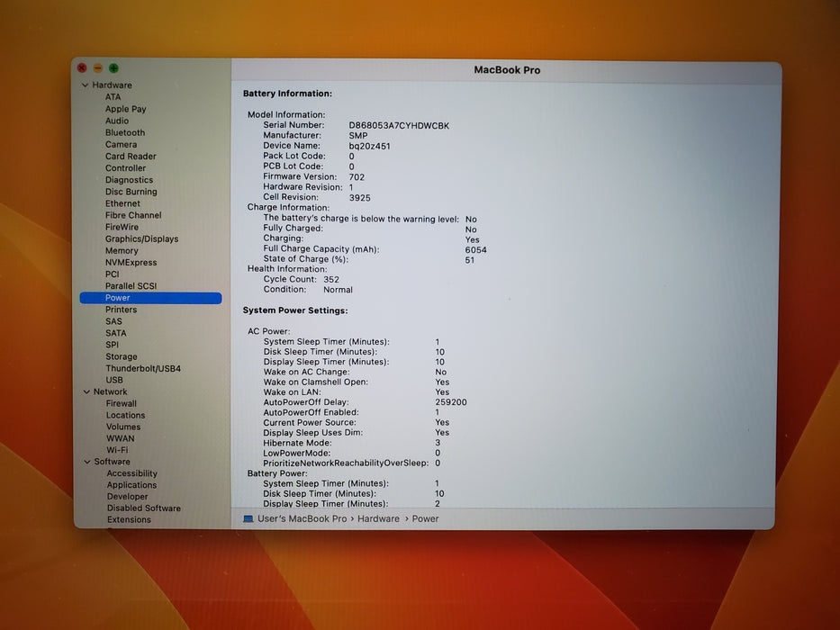Click device name value bq20z451
Viewport: 840px width, 630px height.
click(370, 146)
